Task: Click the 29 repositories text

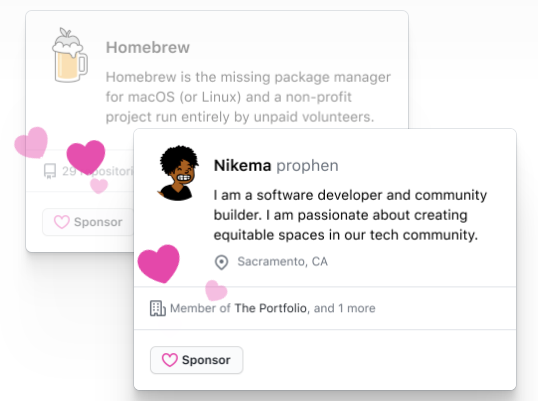Action: point(97,171)
